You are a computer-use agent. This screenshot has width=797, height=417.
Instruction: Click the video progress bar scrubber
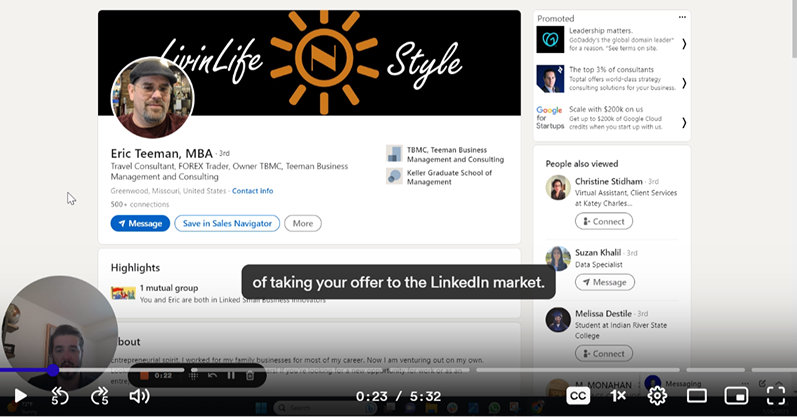coord(53,370)
